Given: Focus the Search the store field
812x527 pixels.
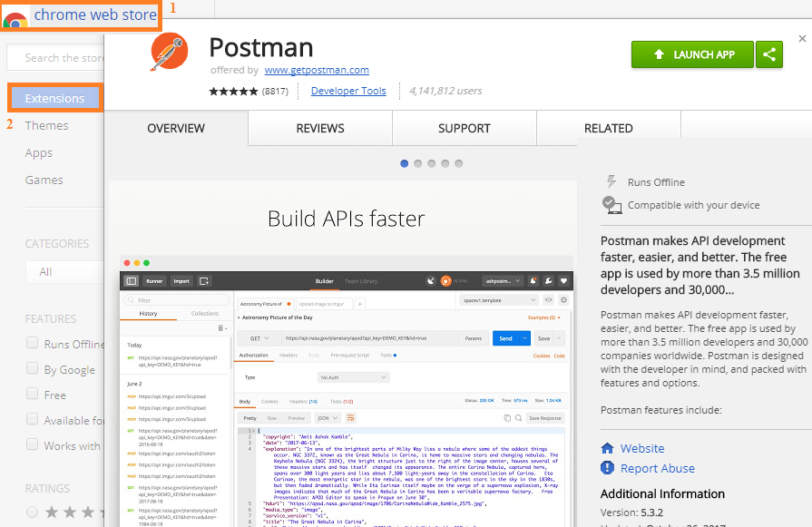Looking at the screenshot, I should (x=55, y=57).
